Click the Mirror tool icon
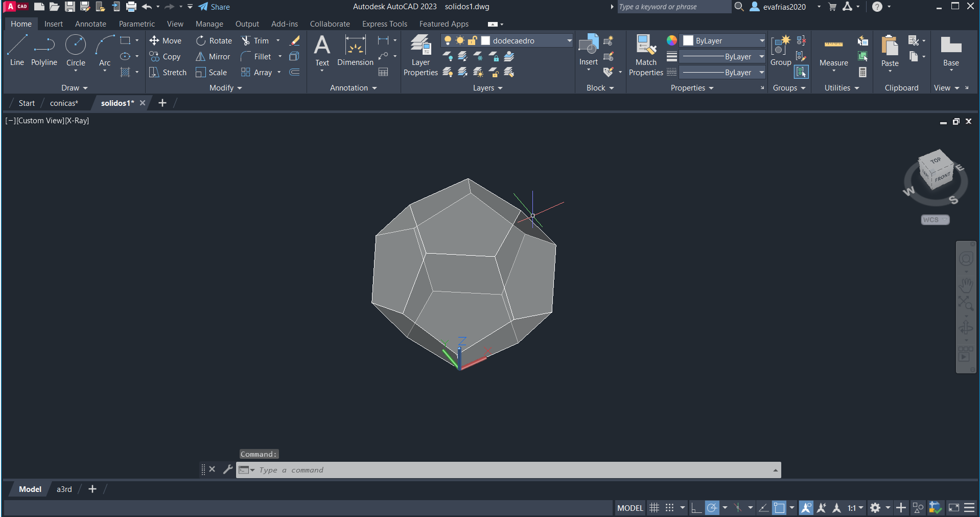Image resolution: width=980 pixels, height=517 pixels. point(201,57)
